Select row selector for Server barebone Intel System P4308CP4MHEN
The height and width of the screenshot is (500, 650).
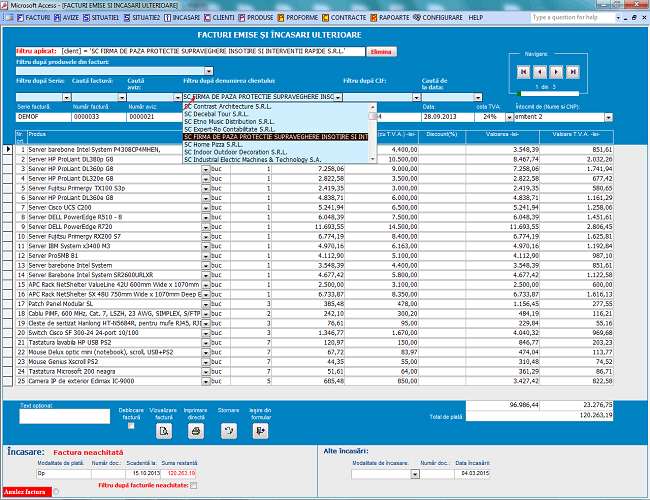[8, 150]
